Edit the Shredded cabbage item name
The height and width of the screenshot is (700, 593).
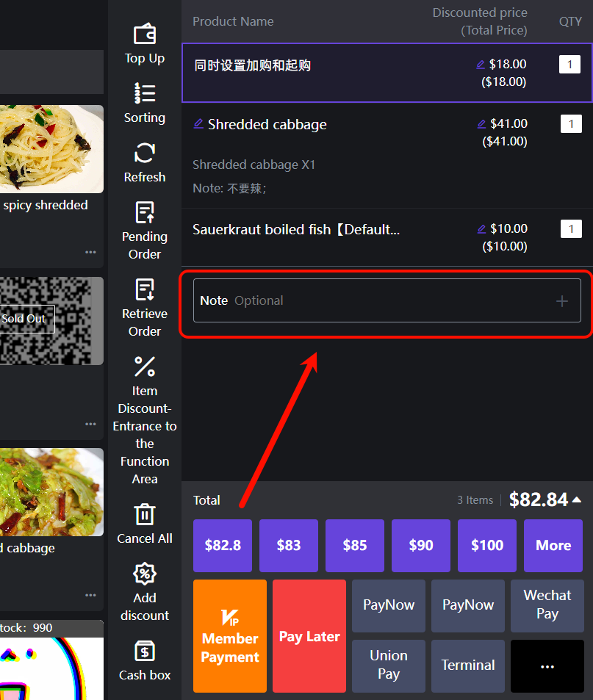198,124
